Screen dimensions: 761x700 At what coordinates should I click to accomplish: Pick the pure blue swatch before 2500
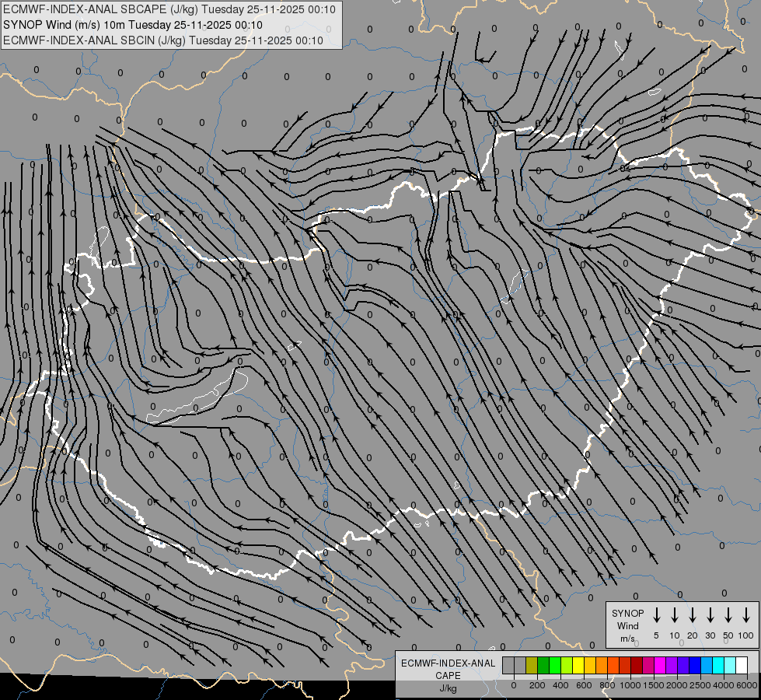(696, 665)
